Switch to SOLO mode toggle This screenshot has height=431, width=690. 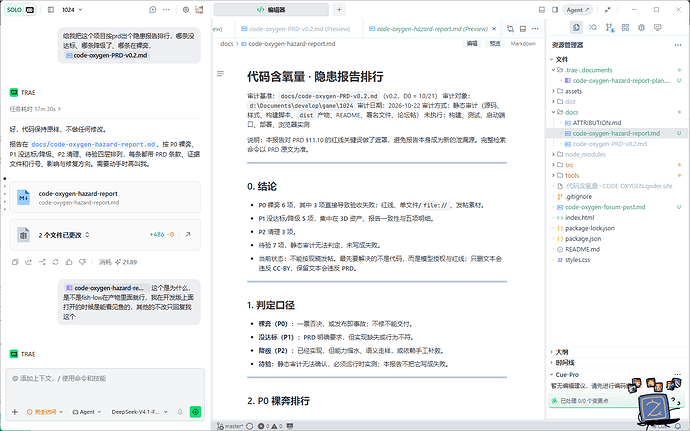coord(20,9)
